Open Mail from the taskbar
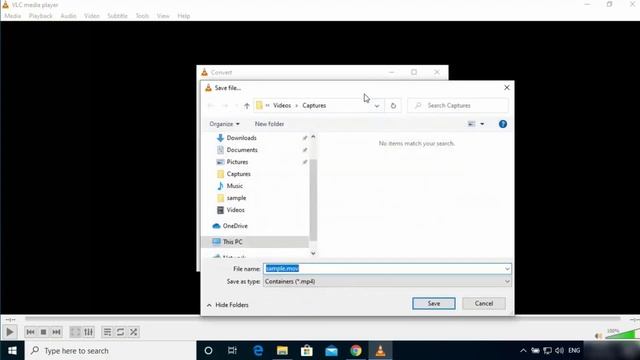 pos(331,351)
